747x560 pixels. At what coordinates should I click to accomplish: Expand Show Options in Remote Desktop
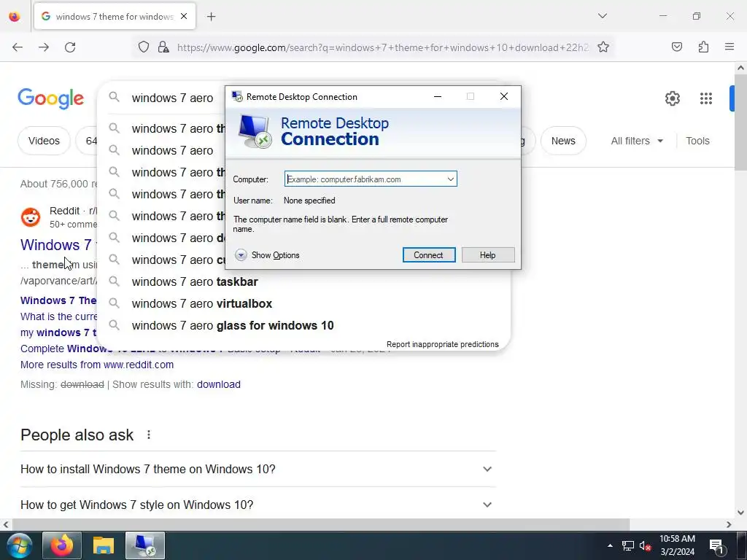pos(267,255)
